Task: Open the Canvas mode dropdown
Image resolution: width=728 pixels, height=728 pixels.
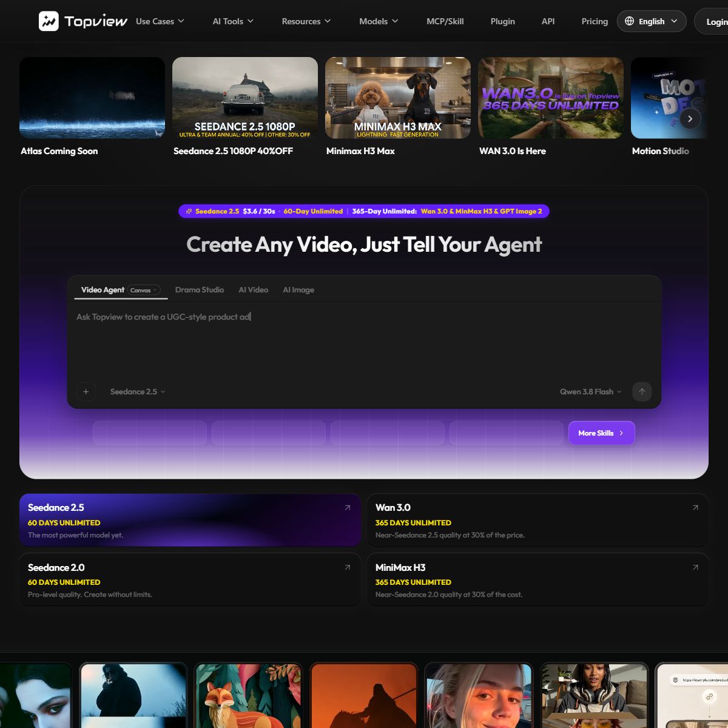Action: (x=144, y=290)
